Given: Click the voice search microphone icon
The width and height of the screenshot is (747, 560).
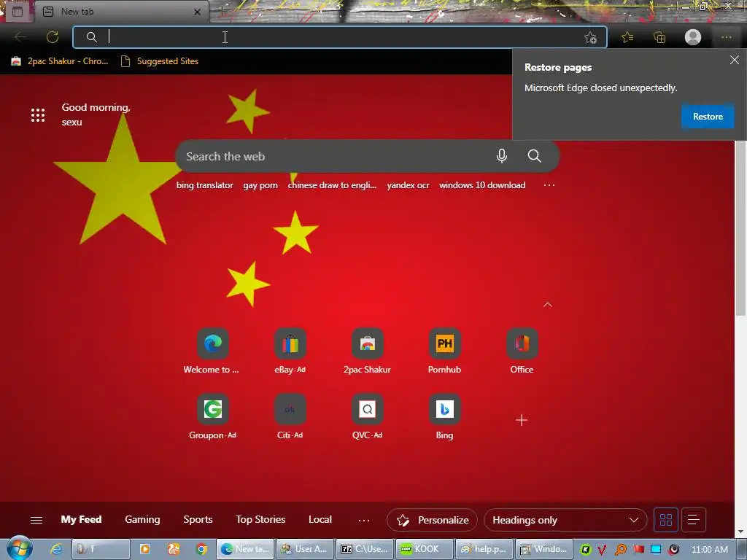Looking at the screenshot, I should click(502, 156).
